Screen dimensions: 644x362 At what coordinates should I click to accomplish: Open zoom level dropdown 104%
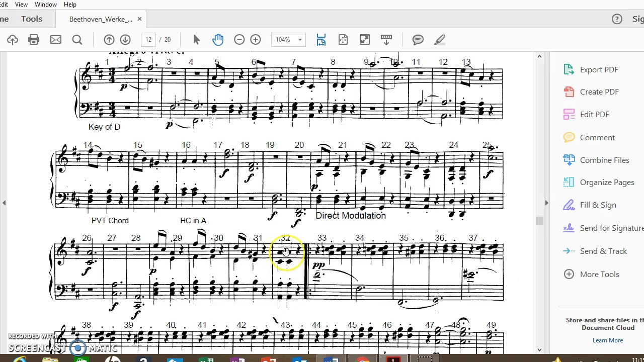pyautogui.click(x=288, y=40)
